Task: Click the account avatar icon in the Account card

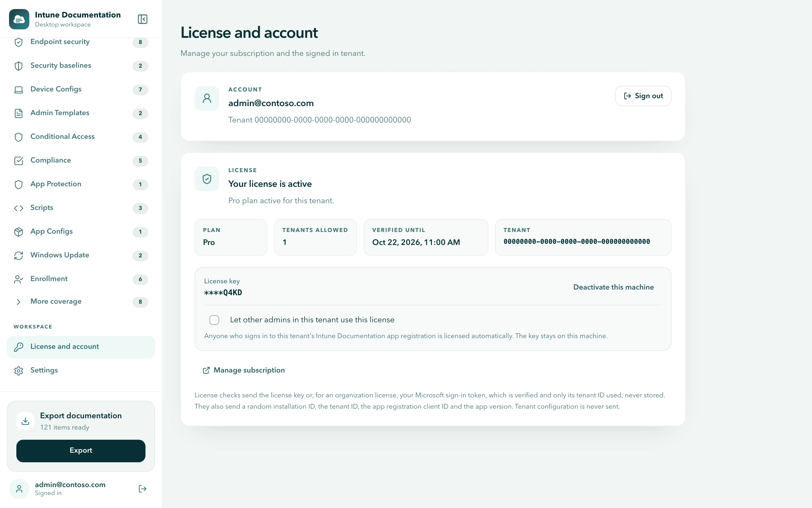Action: (207, 98)
